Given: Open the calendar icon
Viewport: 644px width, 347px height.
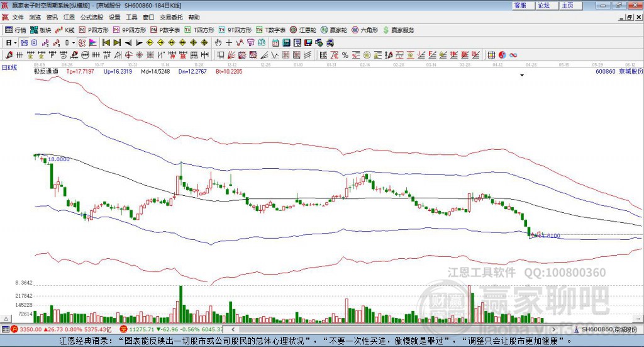Looking at the screenshot, I should [x=275, y=43].
